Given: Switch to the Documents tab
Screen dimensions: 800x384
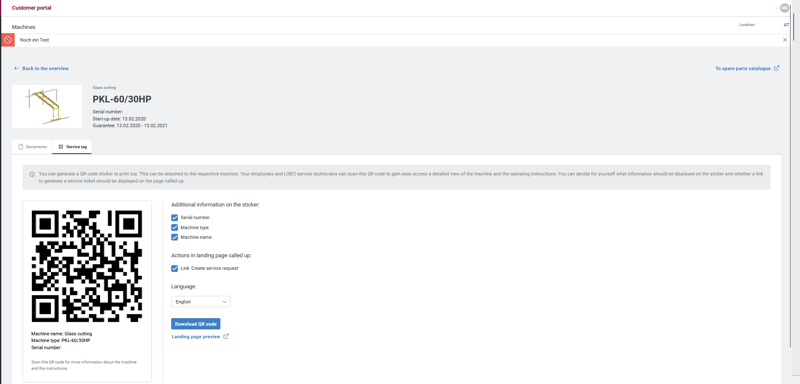Looking at the screenshot, I should tap(32, 147).
